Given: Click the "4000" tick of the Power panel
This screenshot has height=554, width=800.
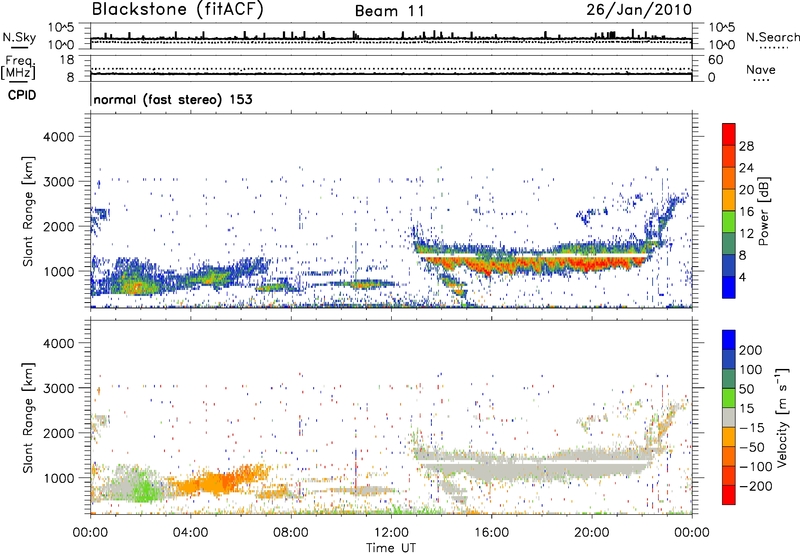Looking at the screenshot, I should [59, 137].
